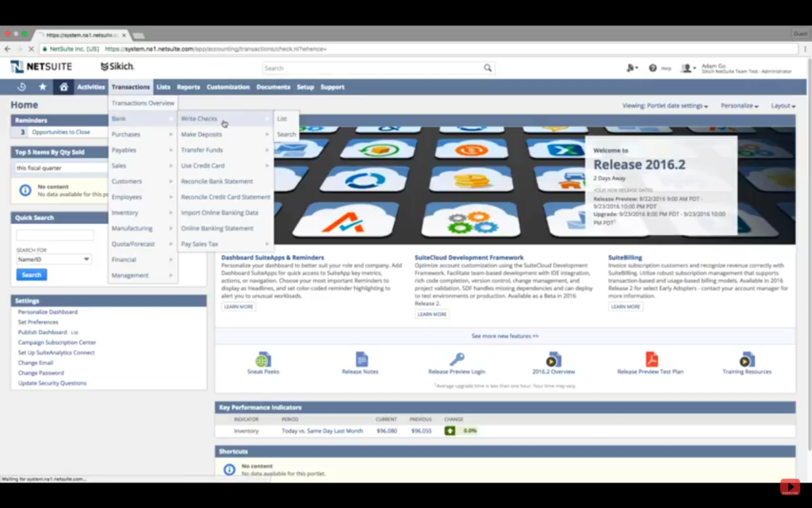Open the Recent Records clock icon

tap(21, 87)
